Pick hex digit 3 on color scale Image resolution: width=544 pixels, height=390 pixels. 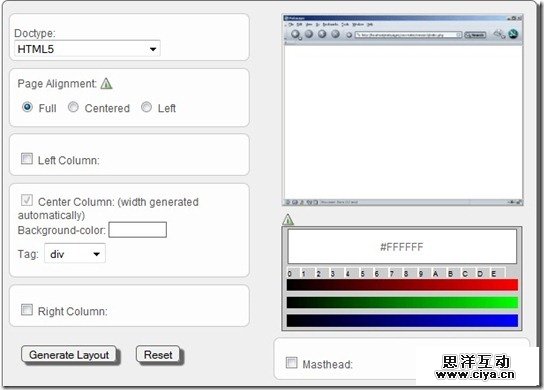point(337,273)
